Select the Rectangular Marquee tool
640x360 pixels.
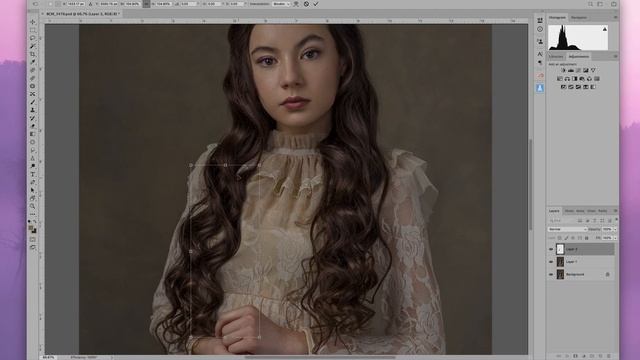point(33,30)
